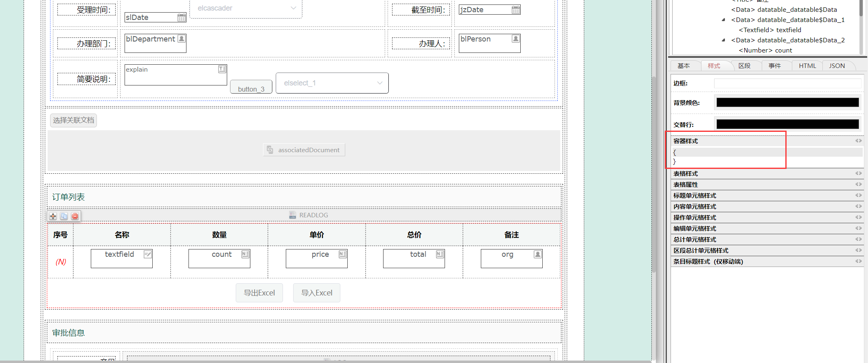
Task: Expand the 操作单元格样式 section
Action: tap(767, 217)
